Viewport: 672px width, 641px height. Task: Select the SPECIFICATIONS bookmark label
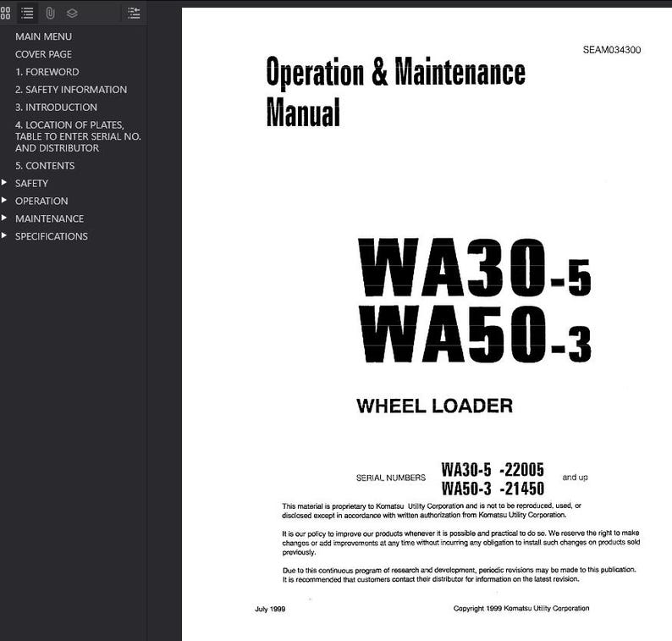coord(52,235)
